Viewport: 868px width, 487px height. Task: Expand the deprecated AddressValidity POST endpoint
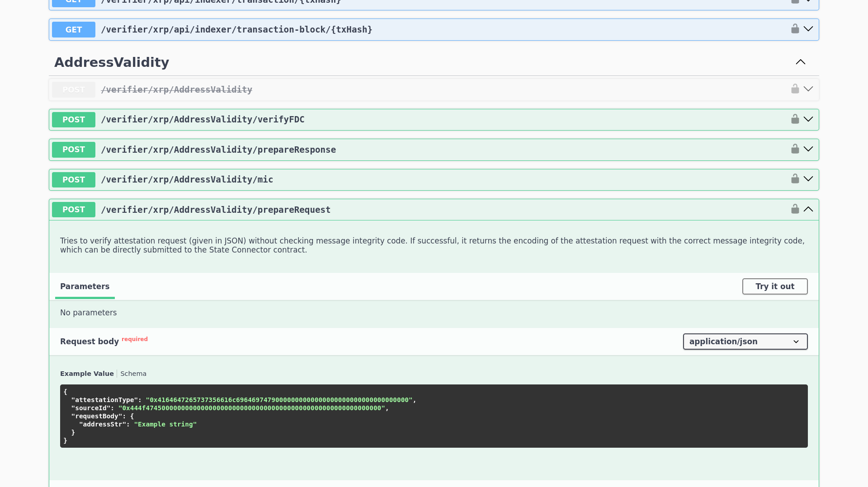tap(809, 89)
